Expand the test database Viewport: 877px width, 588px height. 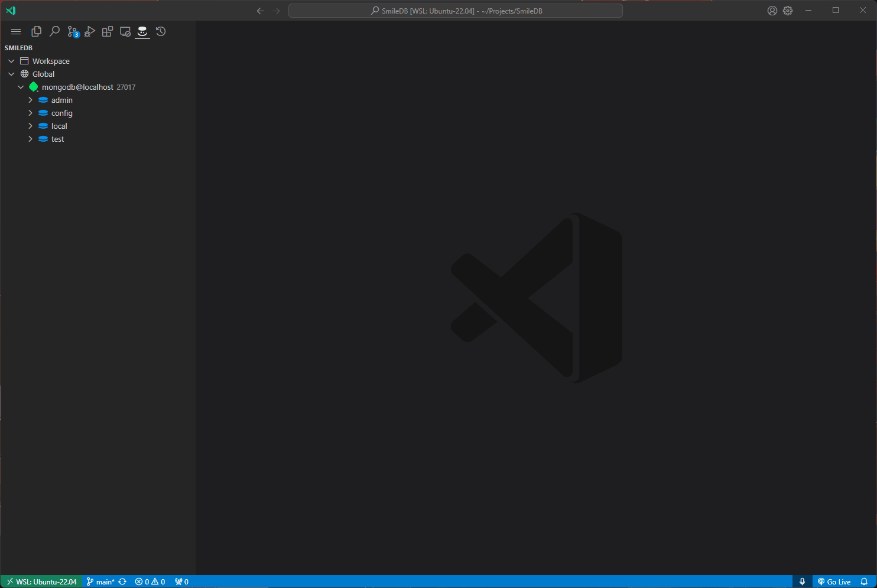30,139
